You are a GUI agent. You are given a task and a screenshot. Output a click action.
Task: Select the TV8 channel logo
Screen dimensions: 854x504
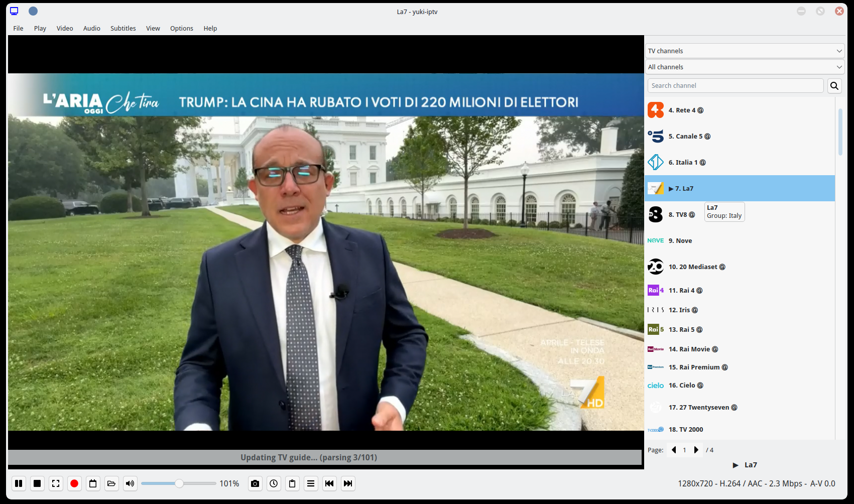point(656,214)
